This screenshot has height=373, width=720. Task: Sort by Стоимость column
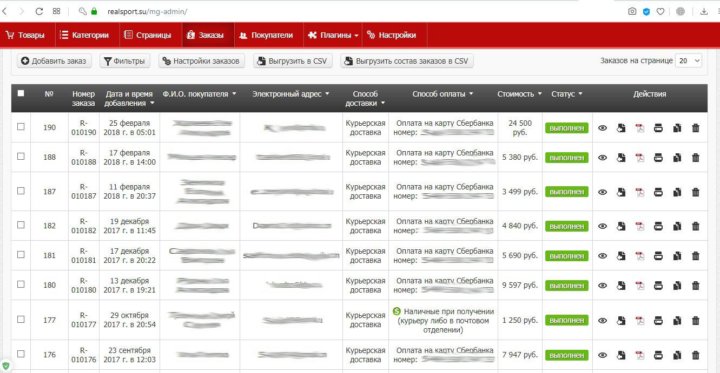click(519, 94)
